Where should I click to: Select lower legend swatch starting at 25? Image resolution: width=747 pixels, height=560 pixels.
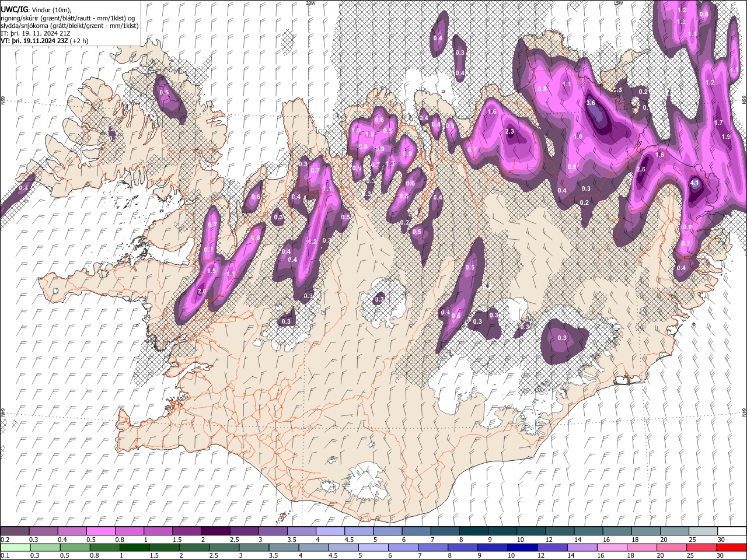(700, 547)
